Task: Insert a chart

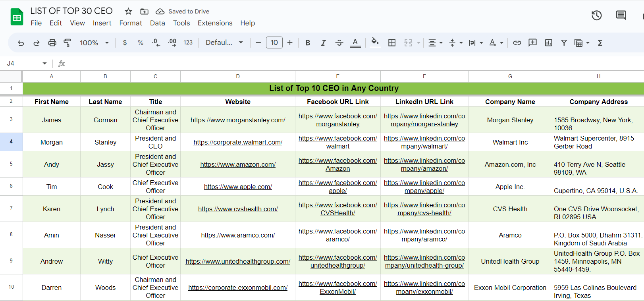Action: 548,42
